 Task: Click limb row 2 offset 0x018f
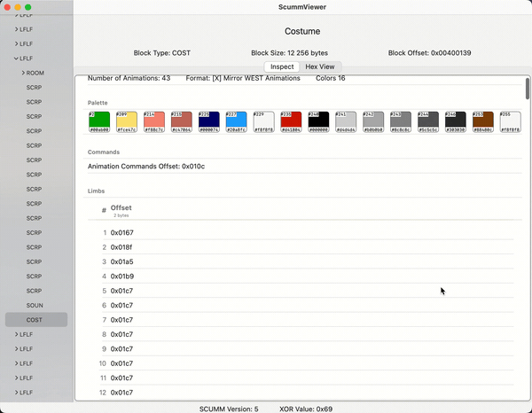pyautogui.click(x=121, y=247)
